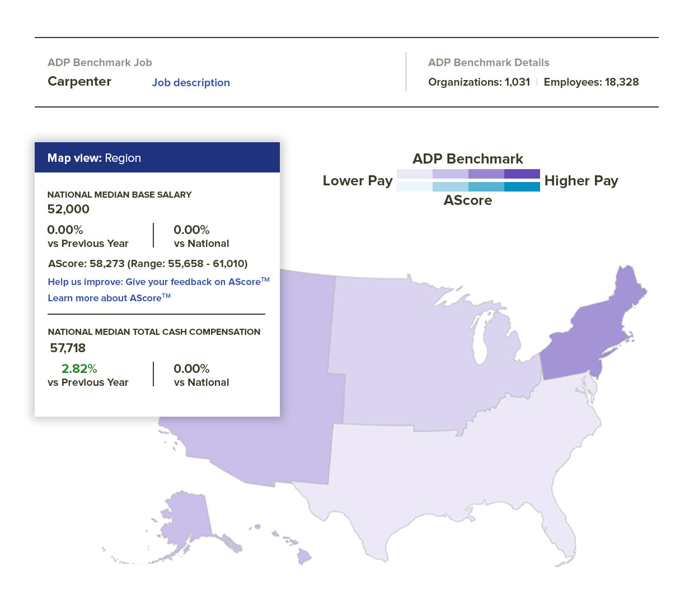Click the lightest blue AScore legend swatch
Viewport: 694px width, 616px height.
click(x=414, y=187)
